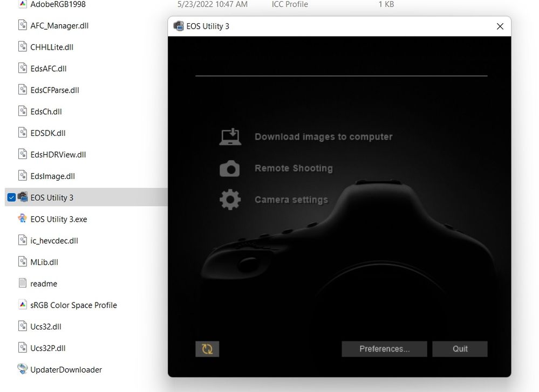Click the AdobeRGB1998 ICC profile icon

pos(23,4)
